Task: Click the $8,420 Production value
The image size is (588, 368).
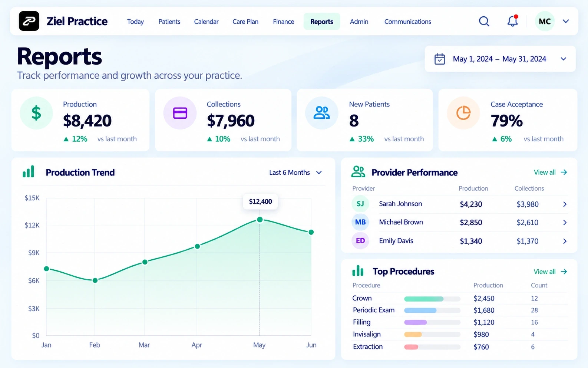Action: 87,121
